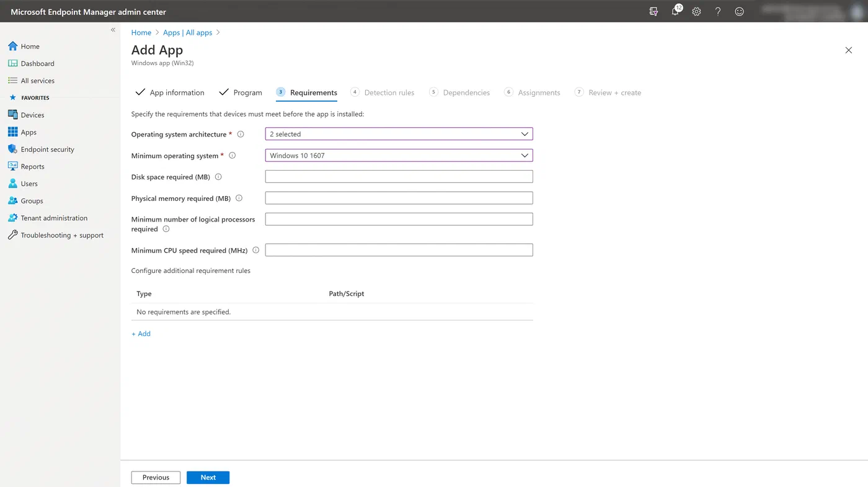This screenshot has width=868, height=487.
Task: Click the Dashboard icon in sidebar
Action: click(x=12, y=63)
